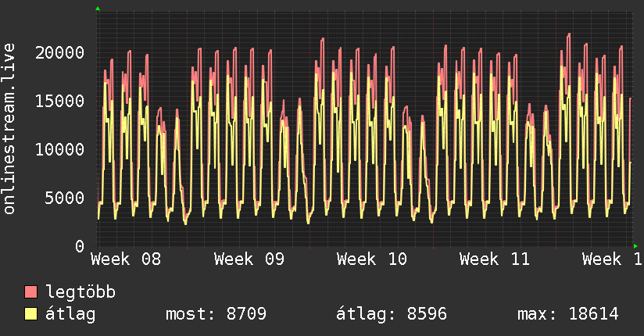Click the most: 8709 statistic

[216, 314]
